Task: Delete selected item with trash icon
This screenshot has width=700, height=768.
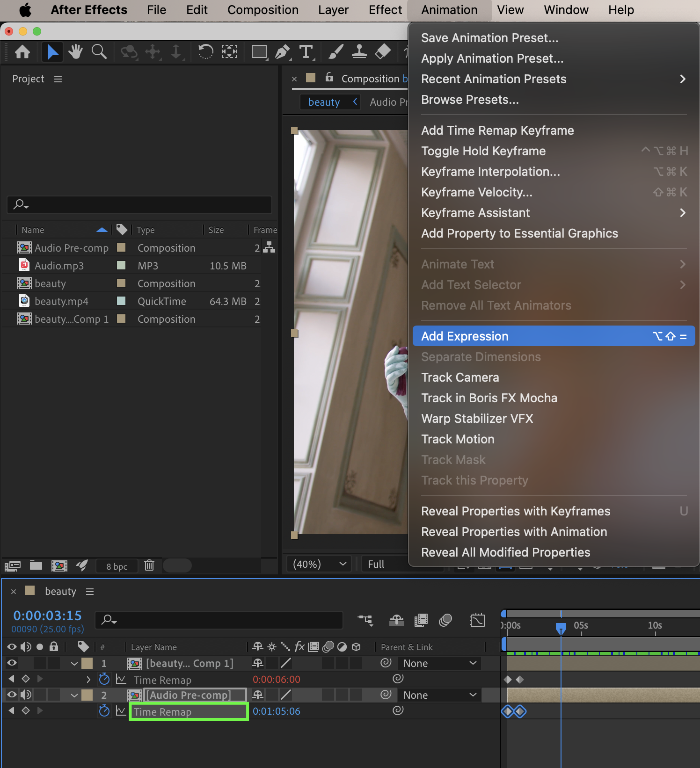Action: coord(149,565)
